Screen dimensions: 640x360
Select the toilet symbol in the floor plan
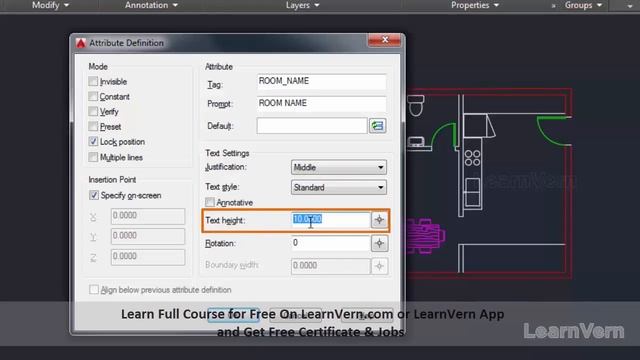coord(416,105)
